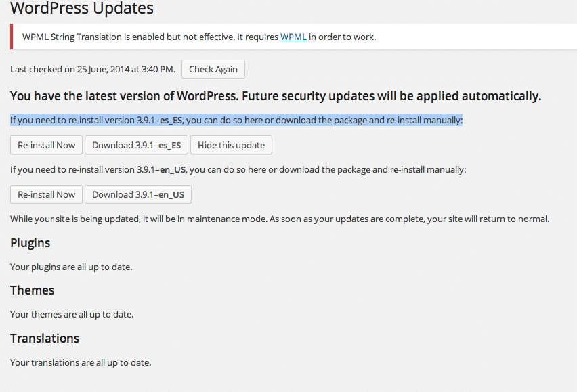Open the WPML link in the notice
Screen dimensions: 577x392
coord(293,37)
